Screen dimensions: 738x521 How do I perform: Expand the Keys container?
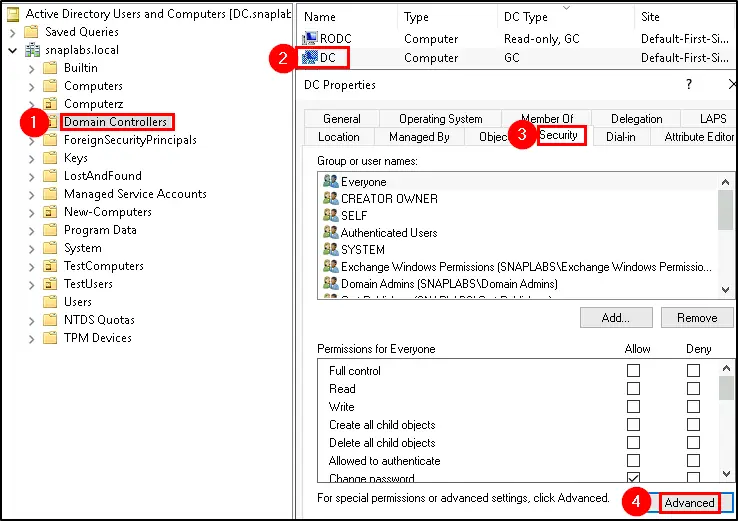pos(32,159)
